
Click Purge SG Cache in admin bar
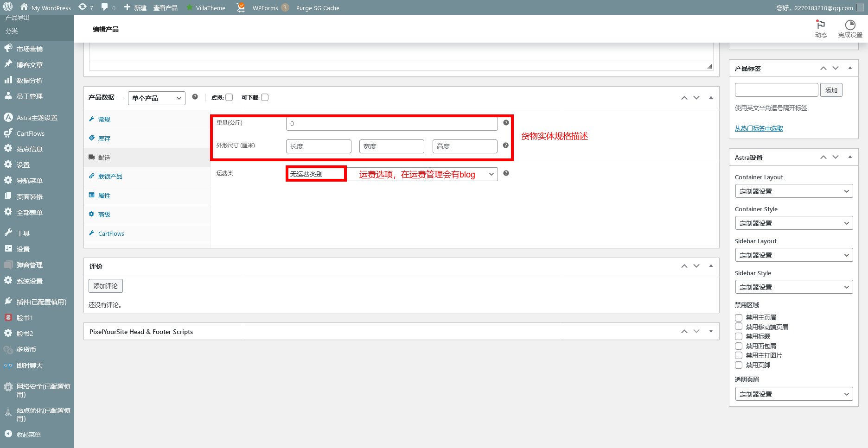(x=318, y=8)
